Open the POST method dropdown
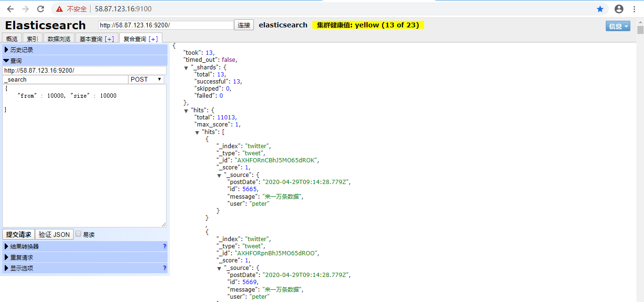The width and height of the screenshot is (644, 302). point(146,79)
